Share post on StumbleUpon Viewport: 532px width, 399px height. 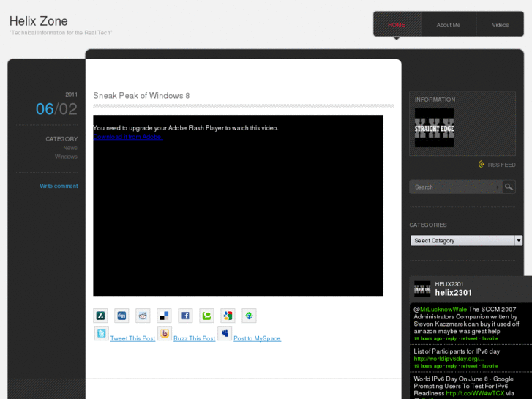[x=249, y=316]
